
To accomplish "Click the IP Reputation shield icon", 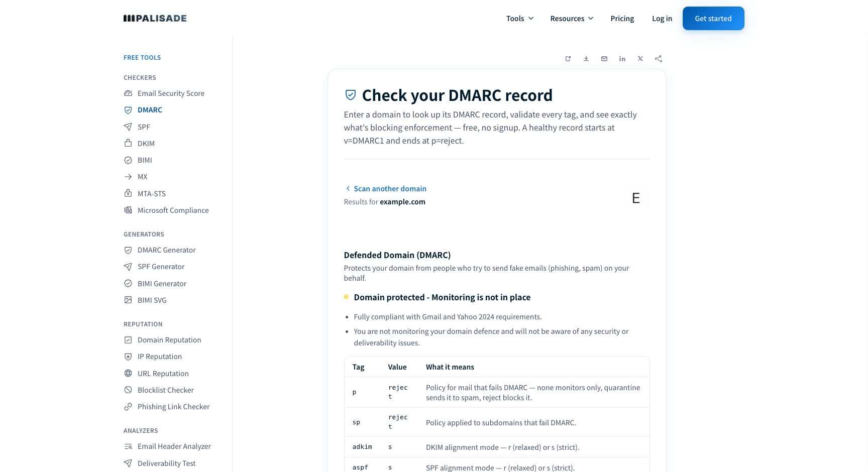I will click(x=128, y=357).
